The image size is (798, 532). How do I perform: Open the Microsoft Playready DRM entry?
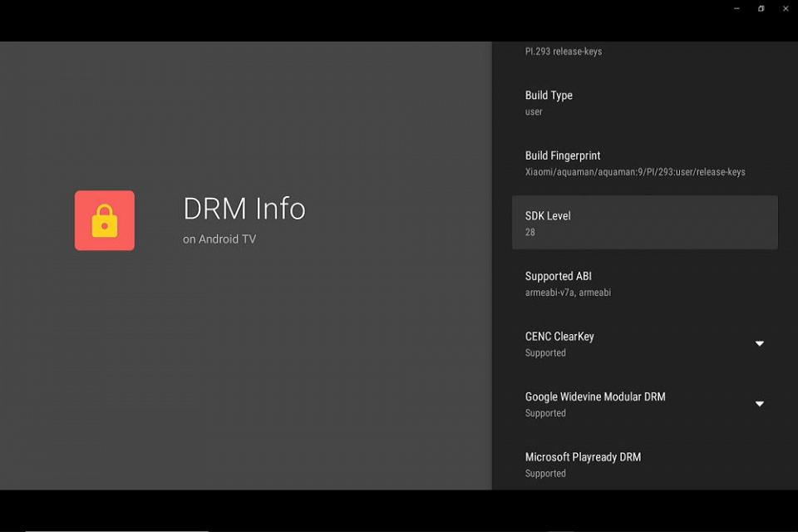(x=645, y=465)
